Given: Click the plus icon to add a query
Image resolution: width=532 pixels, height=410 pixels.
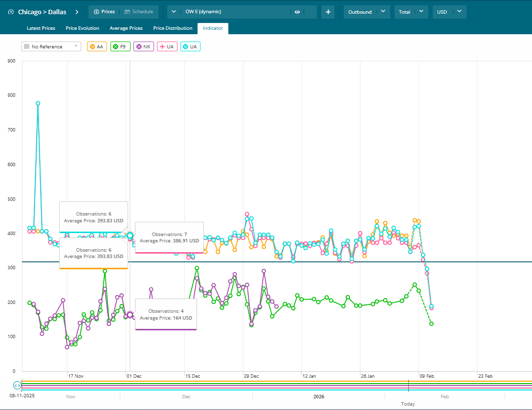Looking at the screenshot, I should coord(328,12).
